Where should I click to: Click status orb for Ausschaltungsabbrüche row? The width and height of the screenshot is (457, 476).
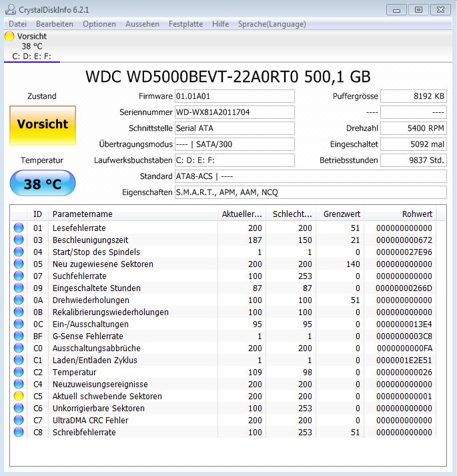click(19, 348)
